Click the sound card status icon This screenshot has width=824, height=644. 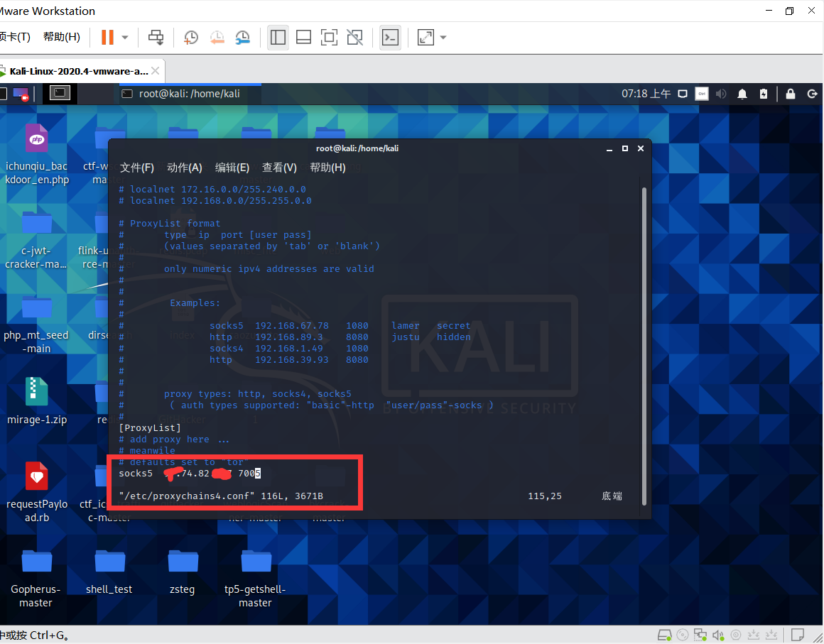click(x=718, y=635)
